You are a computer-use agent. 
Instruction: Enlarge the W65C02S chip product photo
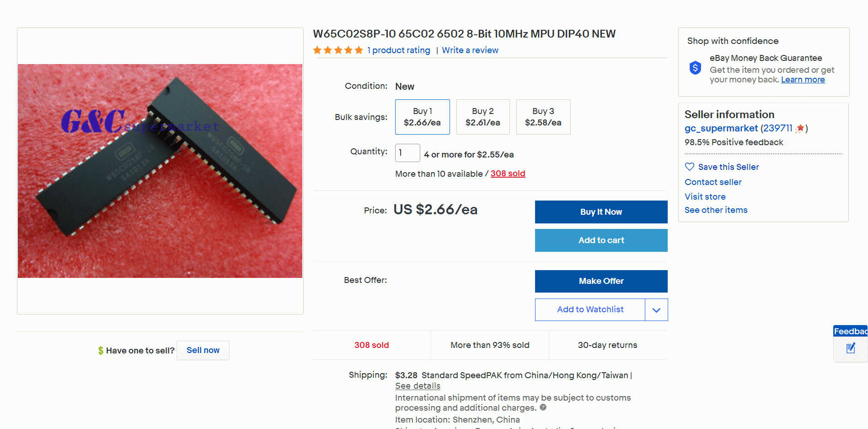[160, 171]
